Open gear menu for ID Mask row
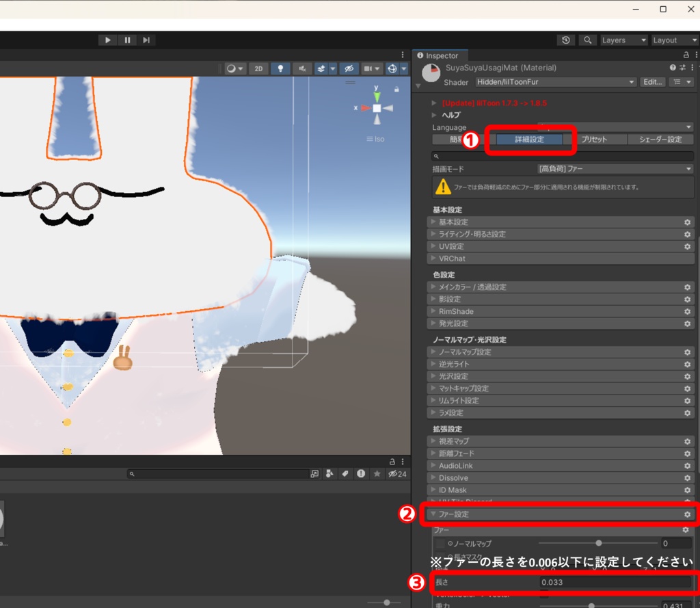 (x=688, y=490)
